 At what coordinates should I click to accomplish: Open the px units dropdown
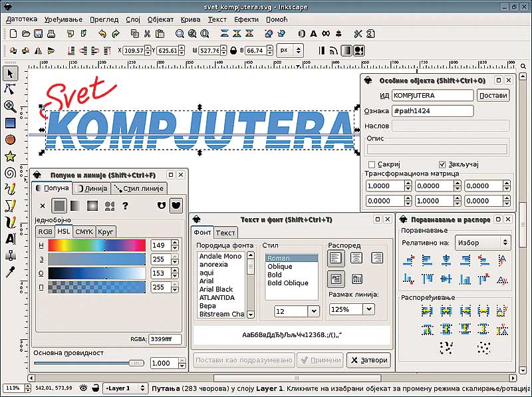pos(291,51)
